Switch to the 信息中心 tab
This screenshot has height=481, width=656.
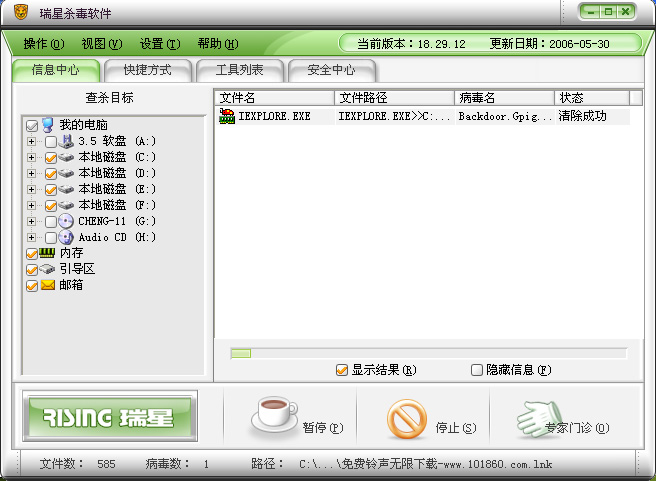56,70
